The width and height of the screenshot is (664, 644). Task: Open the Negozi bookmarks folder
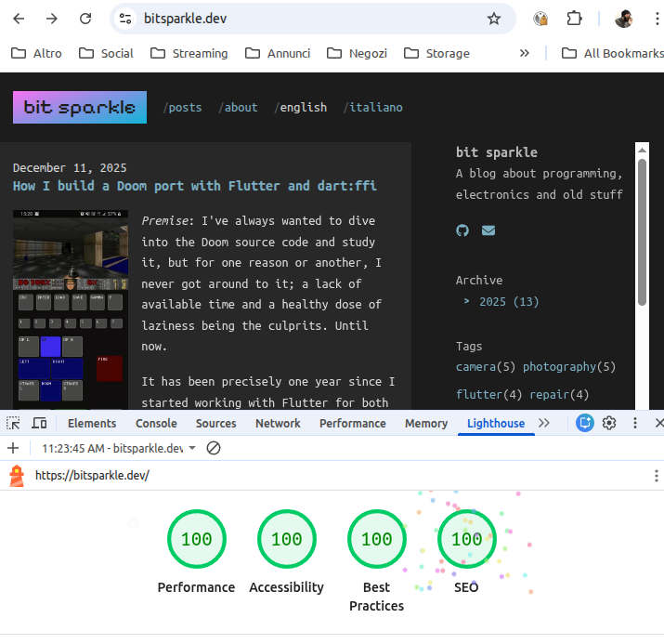click(x=357, y=53)
